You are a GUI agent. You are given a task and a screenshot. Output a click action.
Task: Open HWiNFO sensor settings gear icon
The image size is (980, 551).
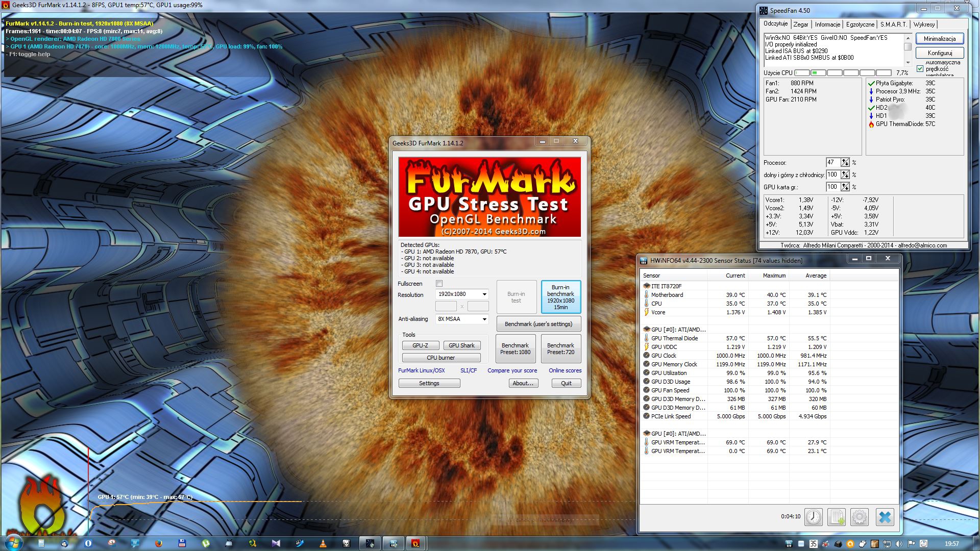tap(859, 517)
